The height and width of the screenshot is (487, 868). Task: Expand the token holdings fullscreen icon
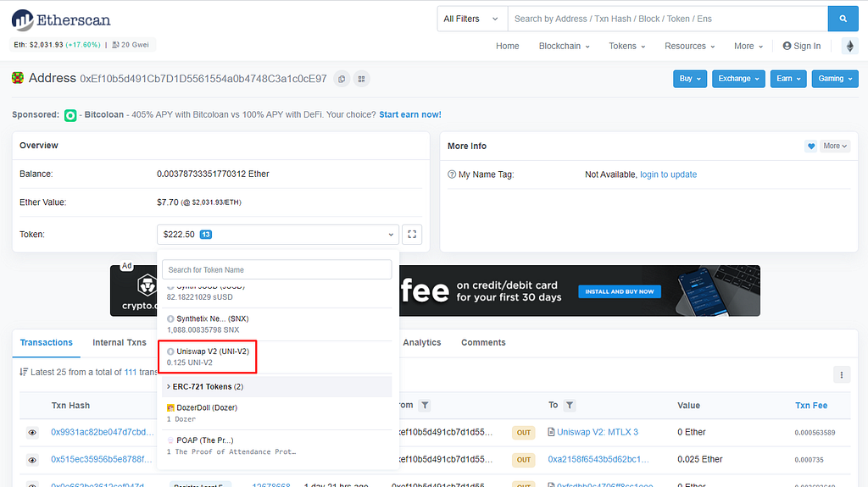pyautogui.click(x=412, y=234)
